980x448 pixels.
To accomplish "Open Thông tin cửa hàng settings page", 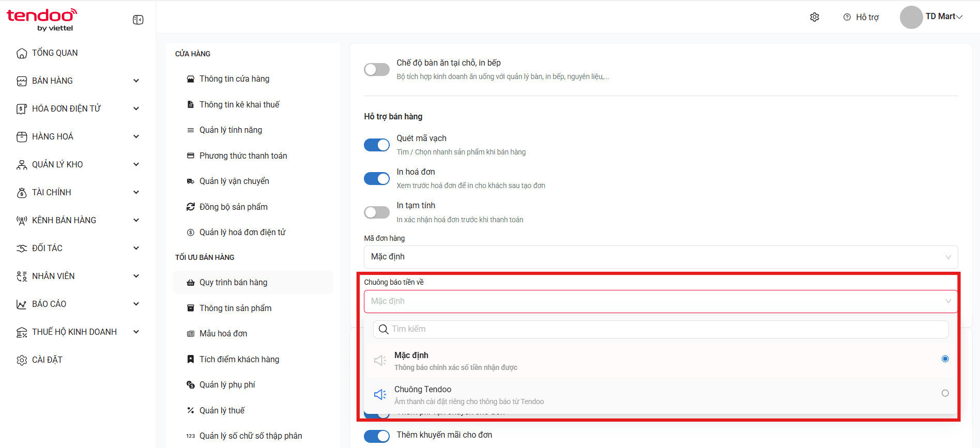I will point(234,79).
